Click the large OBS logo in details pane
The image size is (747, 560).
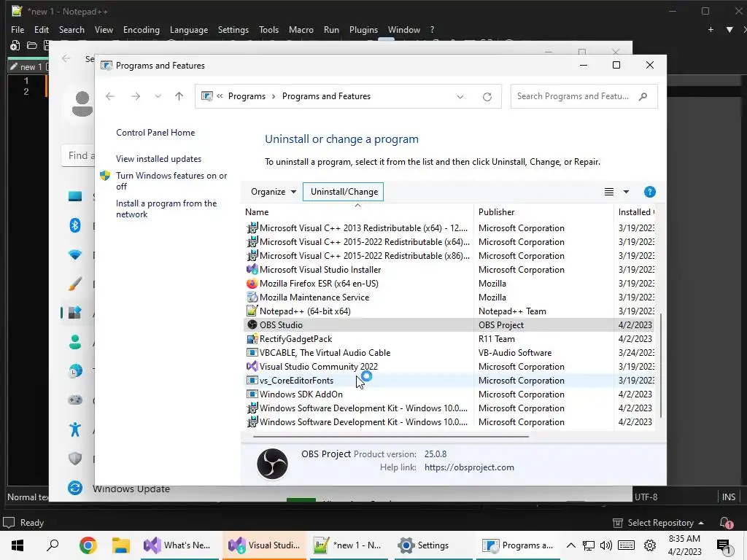coord(273,463)
